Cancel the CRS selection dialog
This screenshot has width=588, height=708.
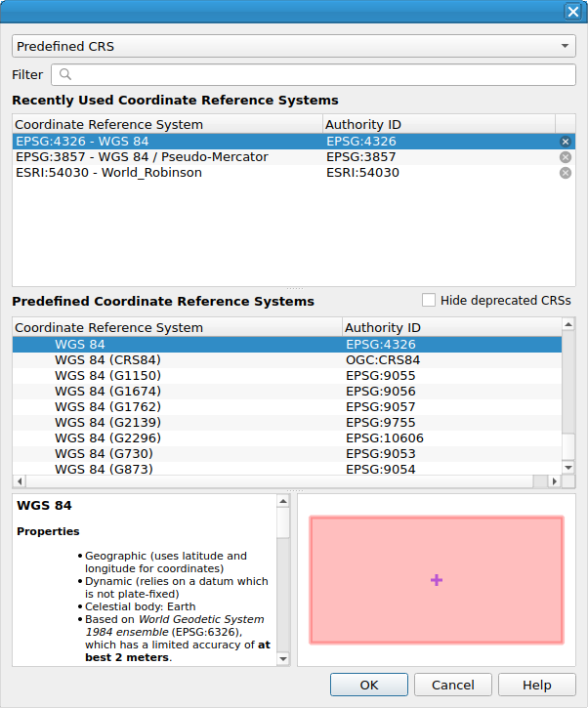453,685
